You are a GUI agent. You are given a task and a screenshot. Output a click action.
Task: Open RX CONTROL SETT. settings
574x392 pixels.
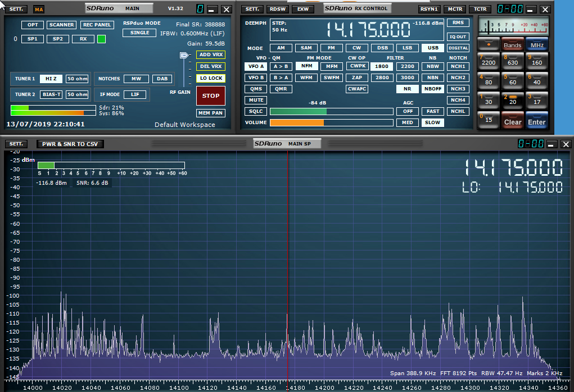[252, 9]
